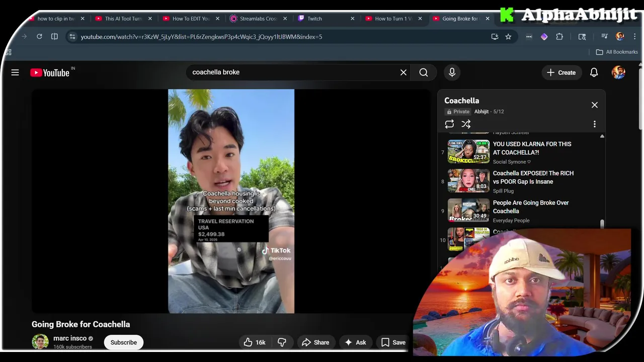Toggle playlist loop
This screenshot has height=362, width=644.
tap(449, 124)
